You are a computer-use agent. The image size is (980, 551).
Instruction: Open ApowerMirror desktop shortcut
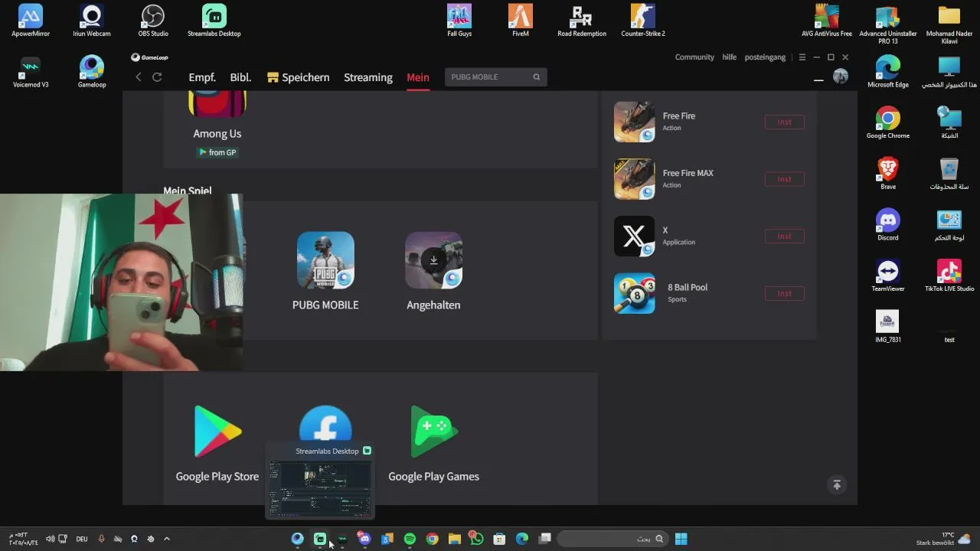coord(31,21)
